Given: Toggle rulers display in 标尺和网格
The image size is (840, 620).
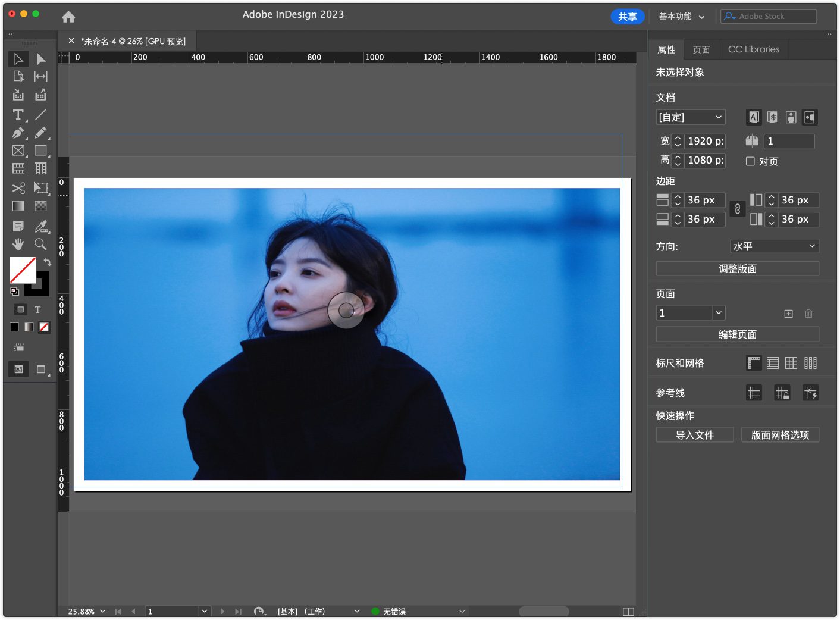Looking at the screenshot, I should tap(754, 363).
